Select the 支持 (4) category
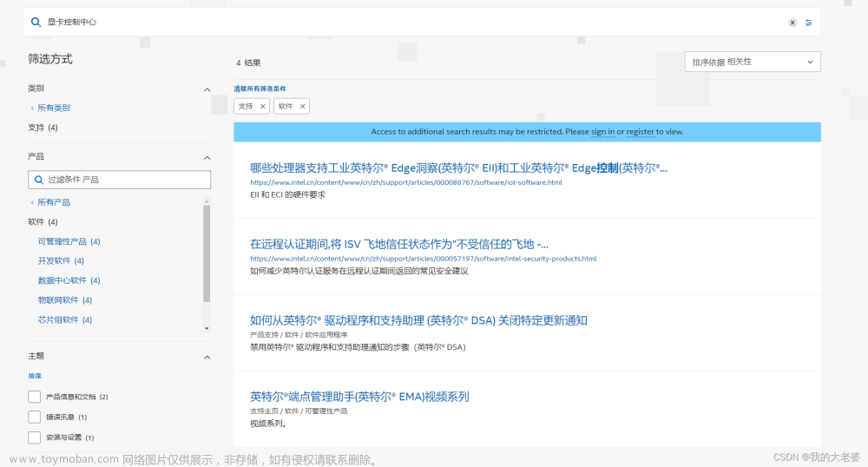The height and width of the screenshot is (467, 868). (x=43, y=128)
